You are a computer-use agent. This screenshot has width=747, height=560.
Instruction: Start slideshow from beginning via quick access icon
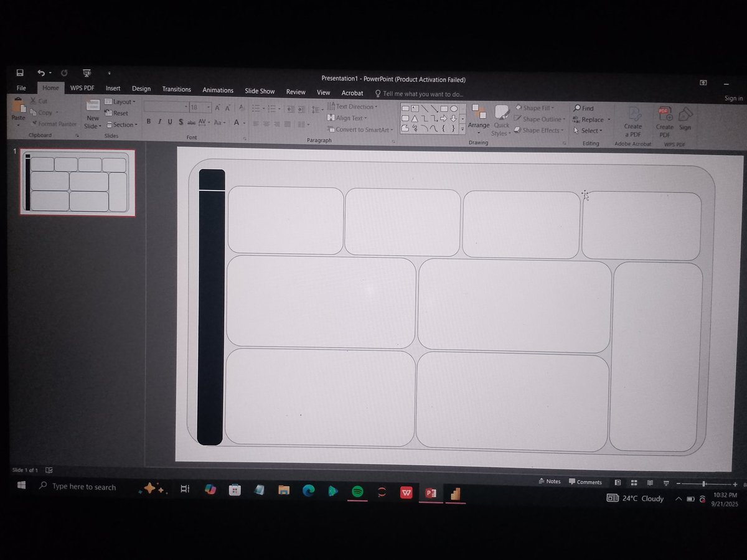tap(87, 73)
